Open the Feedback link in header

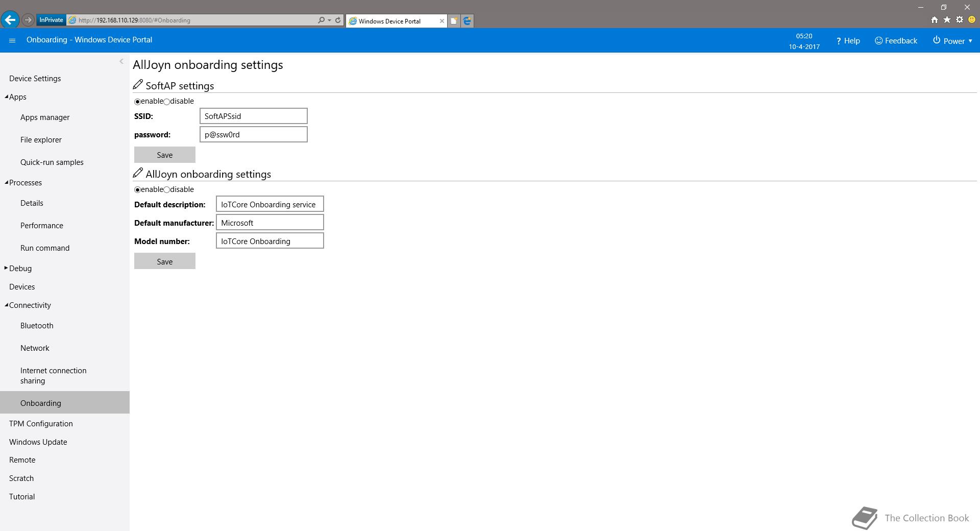pyautogui.click(x=896, y=41)
